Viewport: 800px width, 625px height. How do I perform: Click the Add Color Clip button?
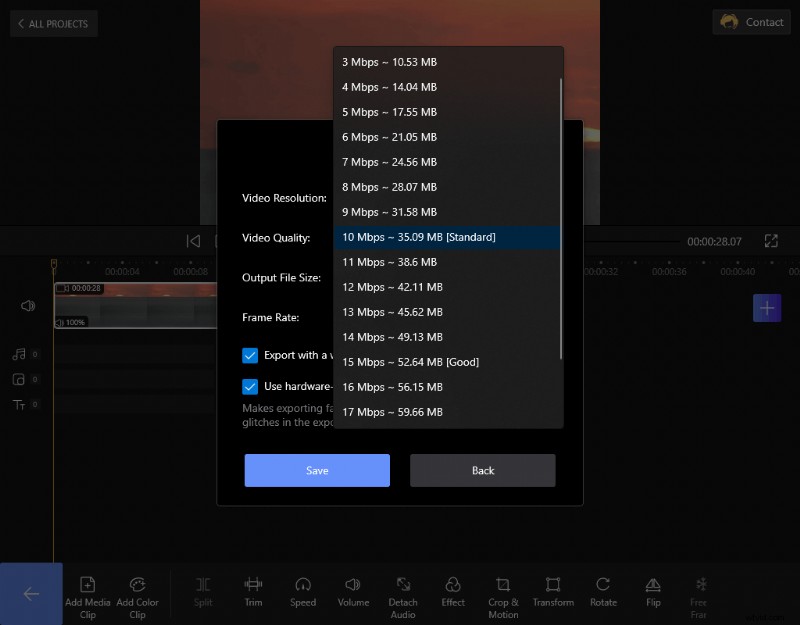[137, 593]
